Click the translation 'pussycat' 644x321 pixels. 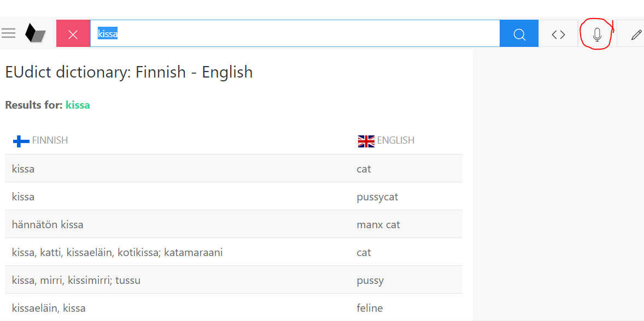point(377,197)
